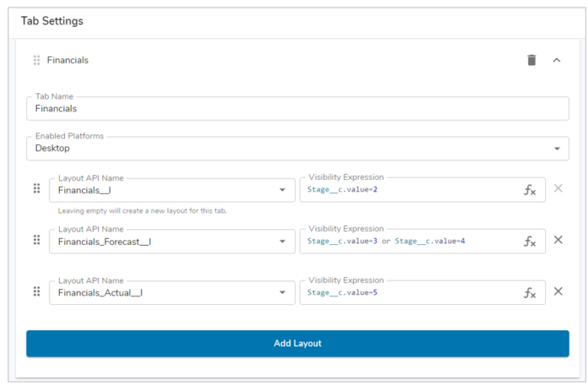Open formula editor for Stage__c.value=2 expression

530,190
